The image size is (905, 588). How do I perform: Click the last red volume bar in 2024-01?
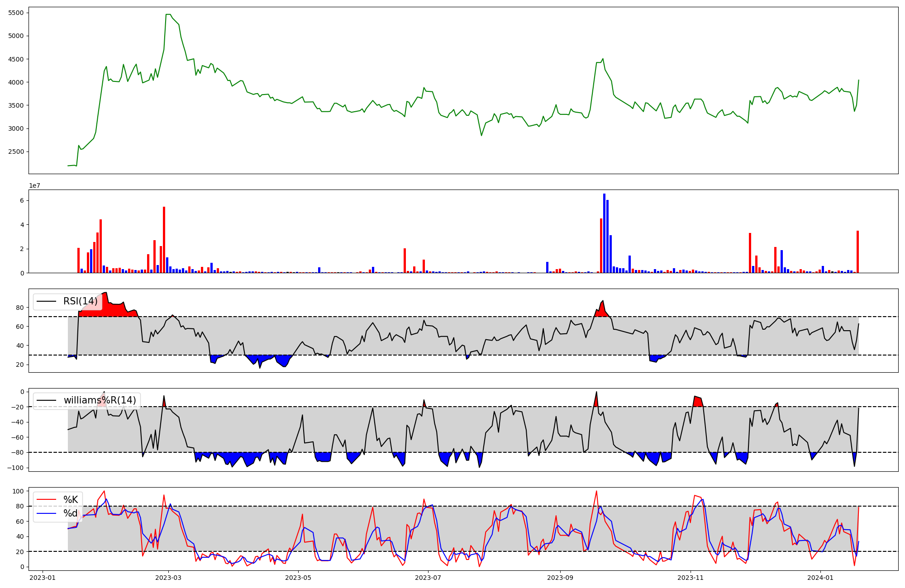pyautogui.click(x=857, y=252)
